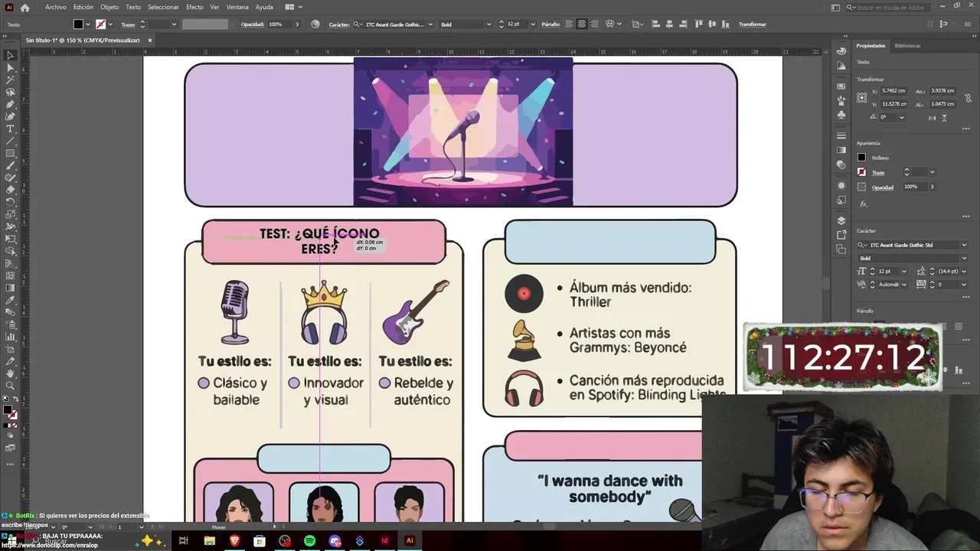Click Trazo stroke swatch in Apariencia

pos(861,172)
